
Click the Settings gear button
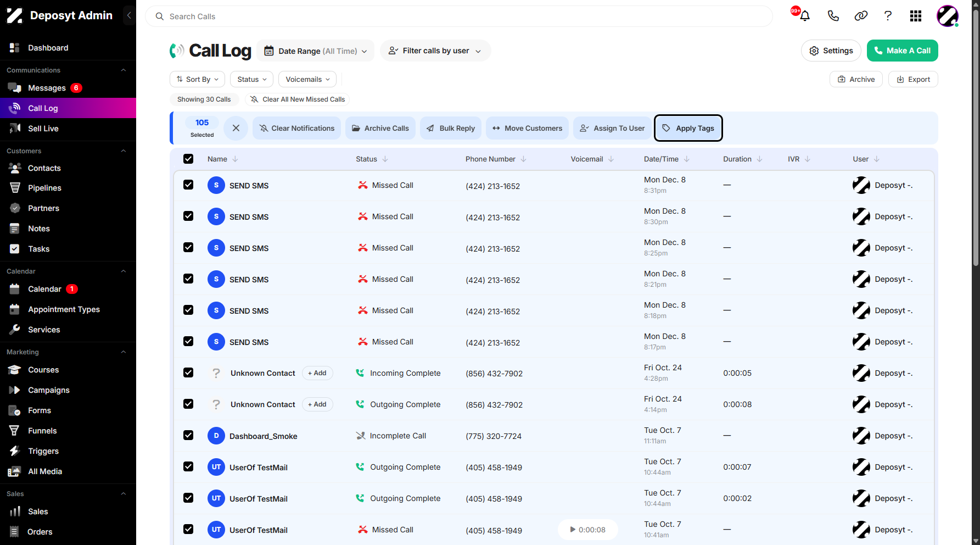(831, 51)
